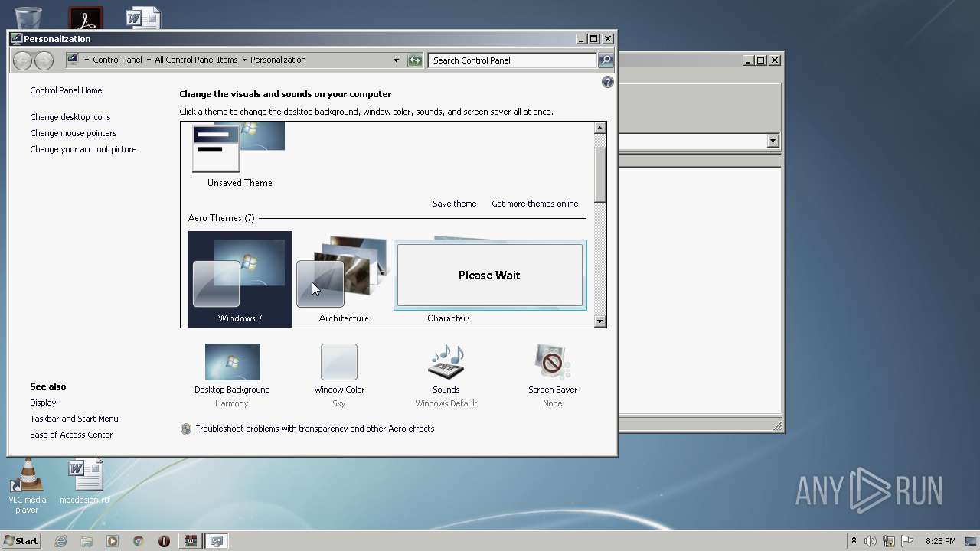Click Get more themes online link
980x551 pixels.
click(534, 204)
